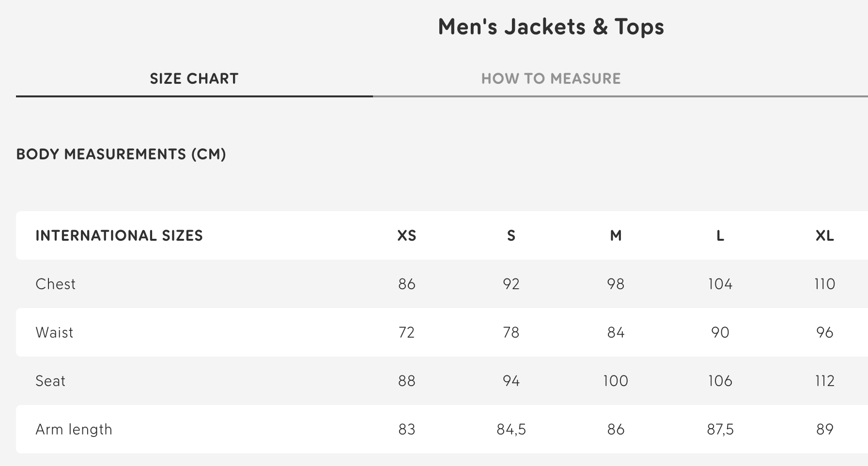The width and height of the screenshot is (868, 466).
Task: Select the S column header
Action: click(x=511, y=236)
